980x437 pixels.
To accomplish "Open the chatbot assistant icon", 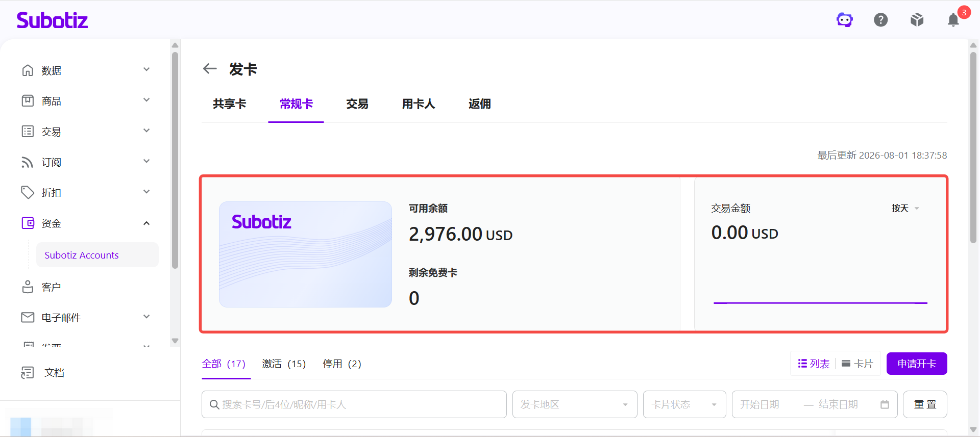I will click(845, 20).
